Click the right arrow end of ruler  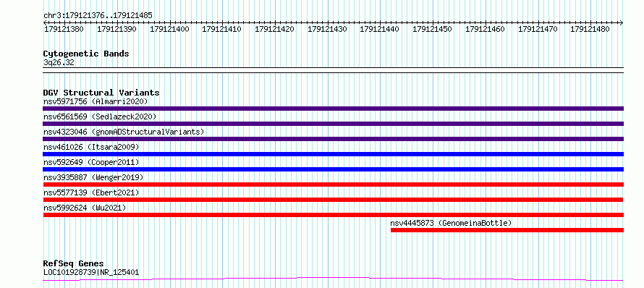622,23
